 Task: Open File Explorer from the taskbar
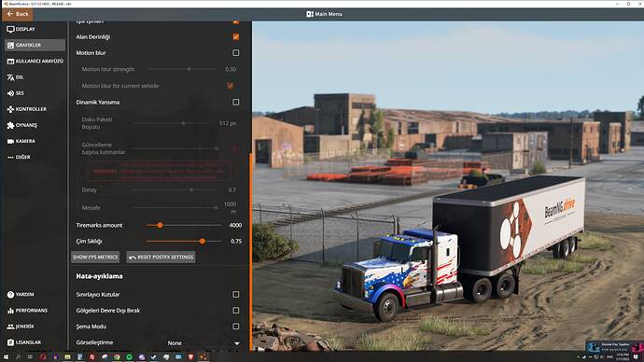(67, 357)
